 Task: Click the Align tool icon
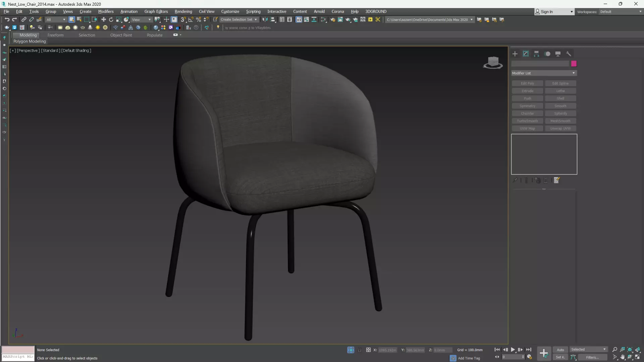(273, 19)
